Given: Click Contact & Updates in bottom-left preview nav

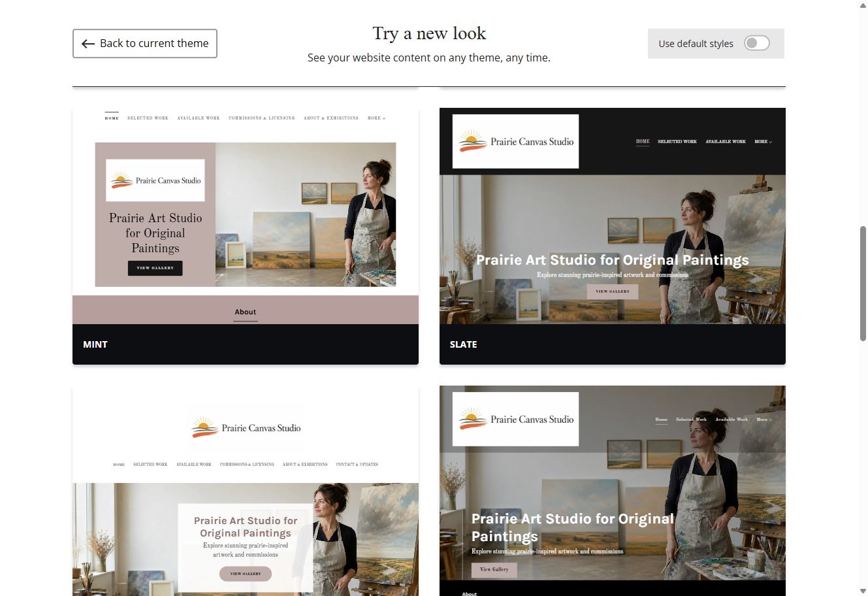Looking at the screenshot, I should point(357,465).
